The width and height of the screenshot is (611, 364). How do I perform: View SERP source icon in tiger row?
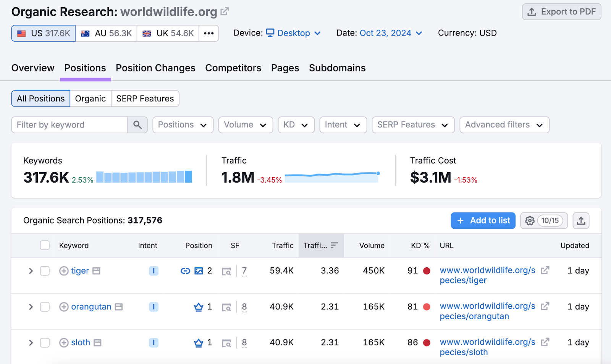[226, 271]
